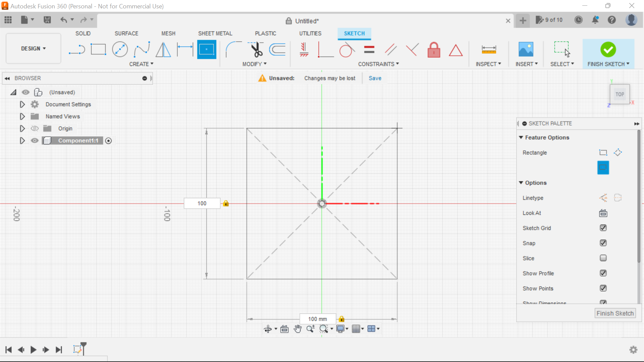Disable Snap in the Sketch Palette
Image resolution: width=644 pixels, height=362 pixels.
(603, 243)
